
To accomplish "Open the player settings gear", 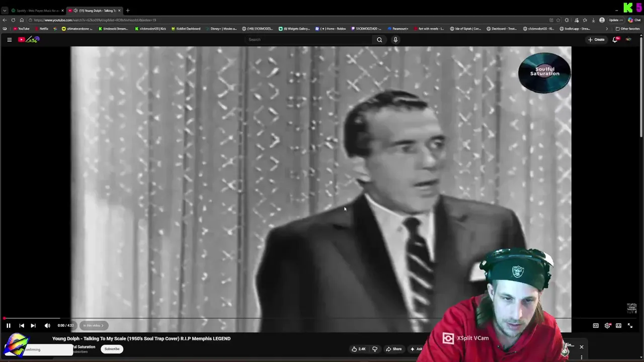I will (x=607, y=325).
